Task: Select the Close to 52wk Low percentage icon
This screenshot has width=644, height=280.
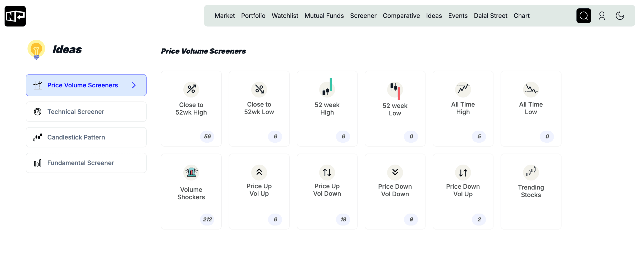Action: click(x=259, y=89)
